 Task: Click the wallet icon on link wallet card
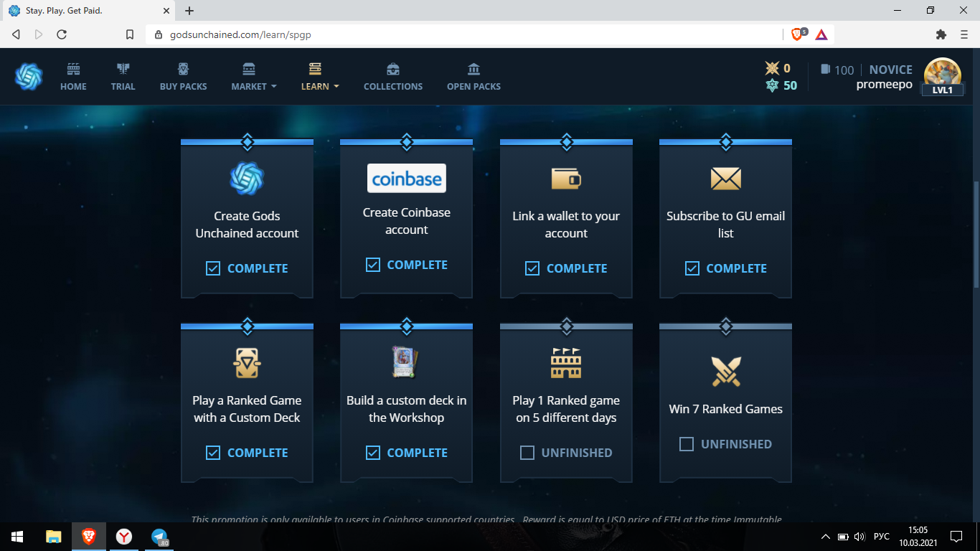pyautogui.click(x=566, y=179)
